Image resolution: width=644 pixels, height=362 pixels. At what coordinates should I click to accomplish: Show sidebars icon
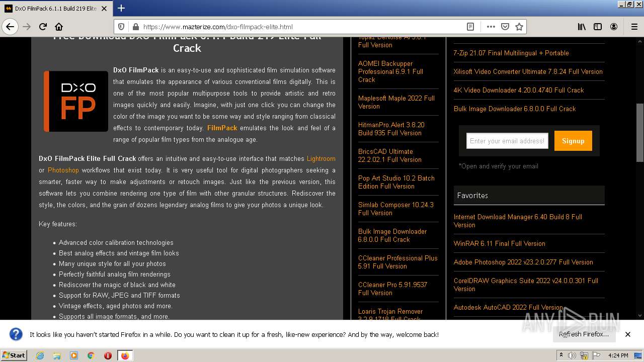[598, 27]
